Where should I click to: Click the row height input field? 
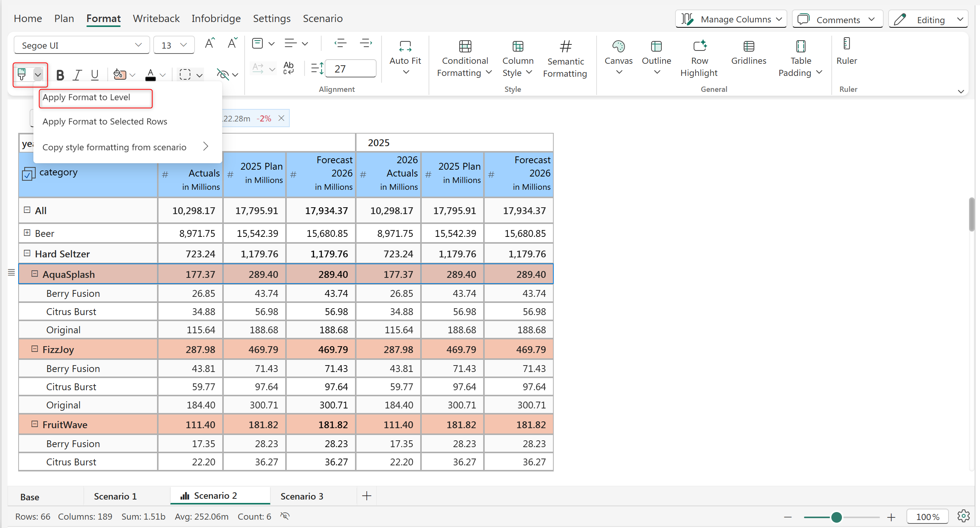350,69
